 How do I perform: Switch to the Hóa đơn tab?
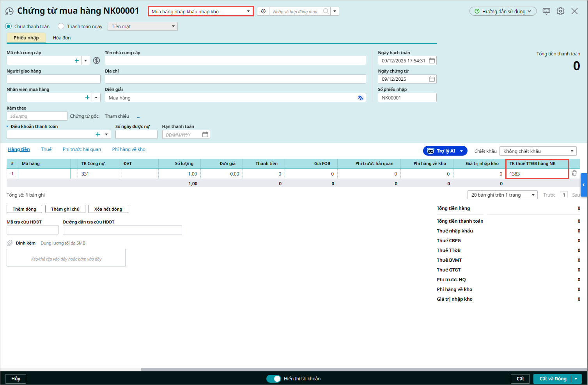[x=62, y=38]
